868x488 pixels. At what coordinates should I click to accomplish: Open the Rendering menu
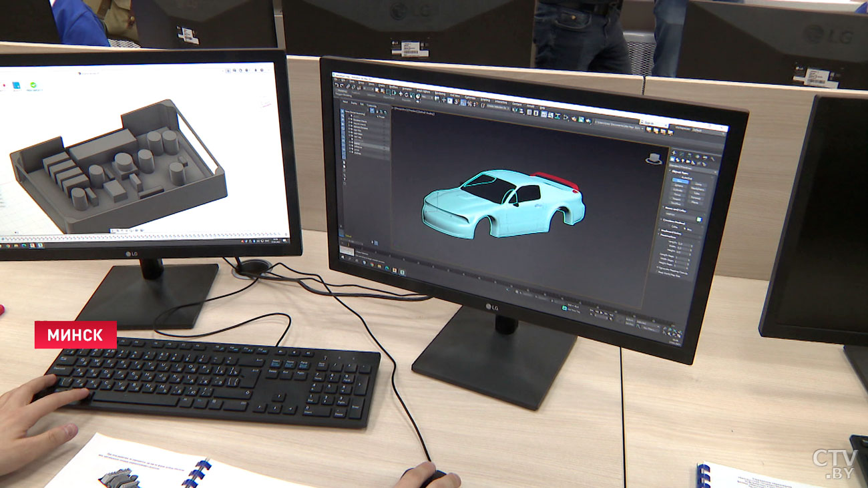[x=440, y=93]
